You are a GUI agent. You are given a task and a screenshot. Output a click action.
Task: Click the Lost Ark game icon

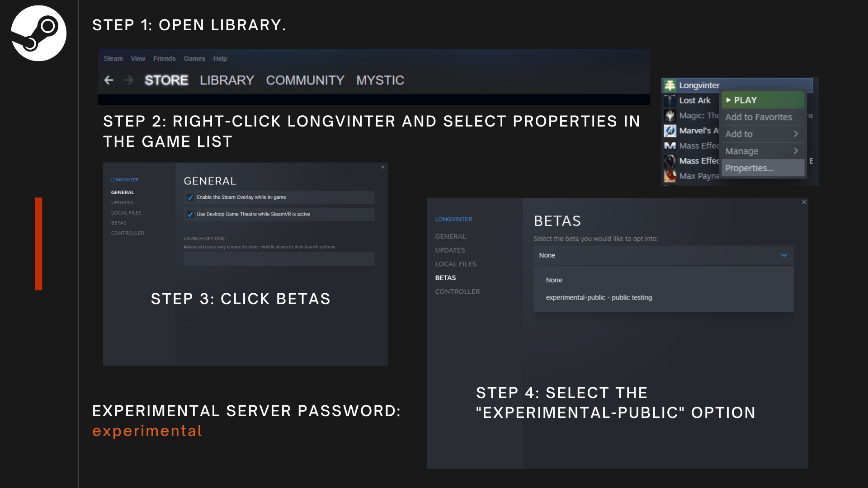coord(670,100)
